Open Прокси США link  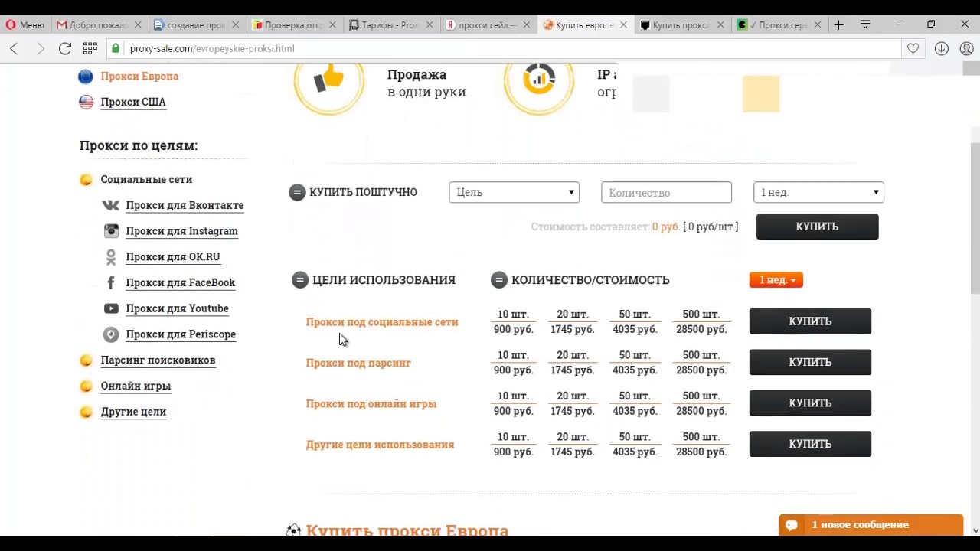[x=133, y=102]
